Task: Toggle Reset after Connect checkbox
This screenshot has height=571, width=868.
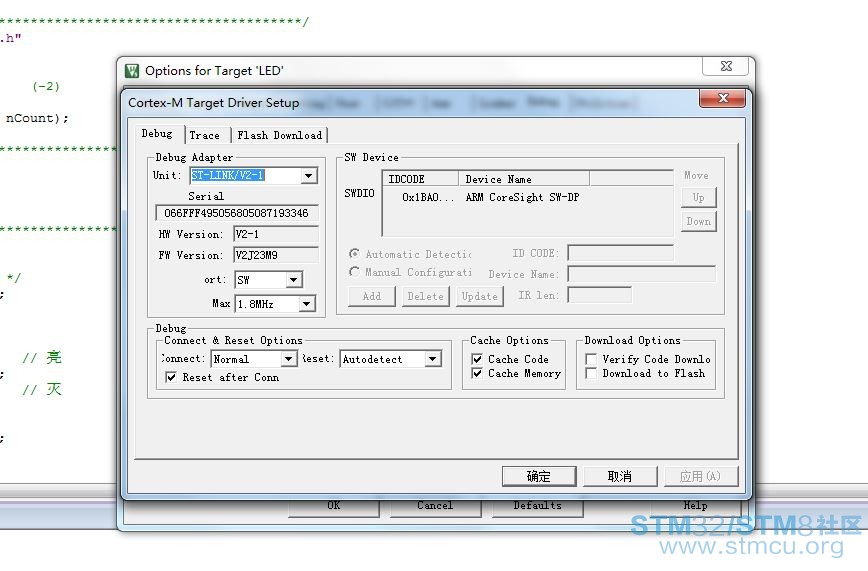Action: click(171, 377)
